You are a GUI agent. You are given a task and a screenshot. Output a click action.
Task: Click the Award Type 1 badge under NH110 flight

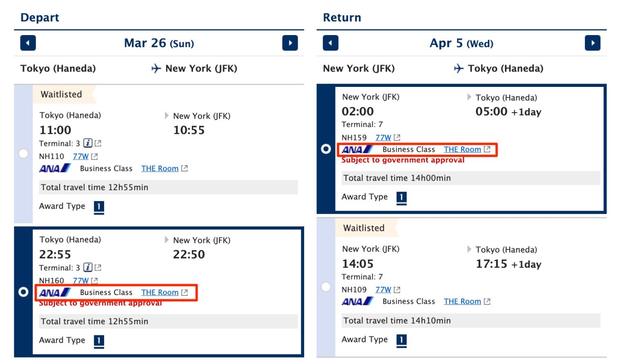[x=99, y=207]
